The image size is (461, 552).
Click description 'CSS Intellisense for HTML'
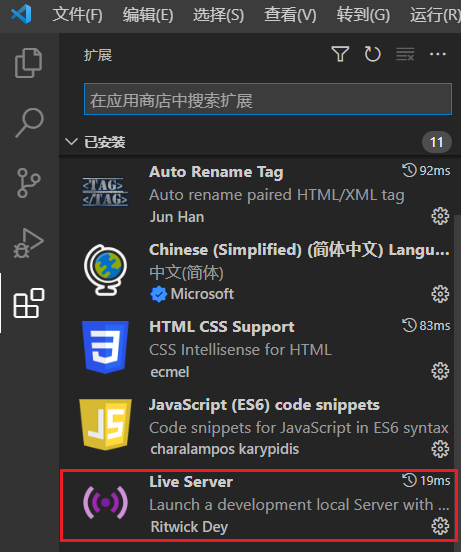tap(240, 350)
